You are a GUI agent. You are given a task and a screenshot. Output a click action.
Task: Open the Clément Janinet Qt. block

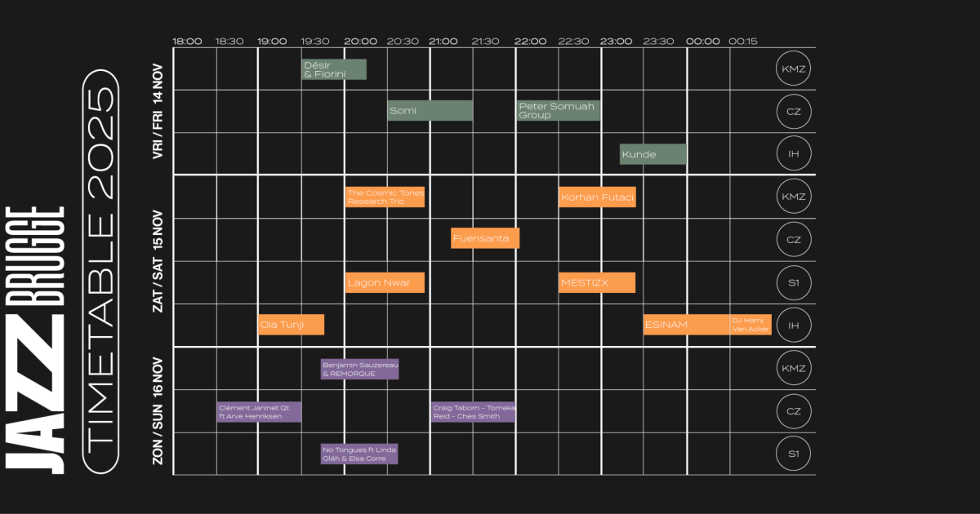(259, 412)
